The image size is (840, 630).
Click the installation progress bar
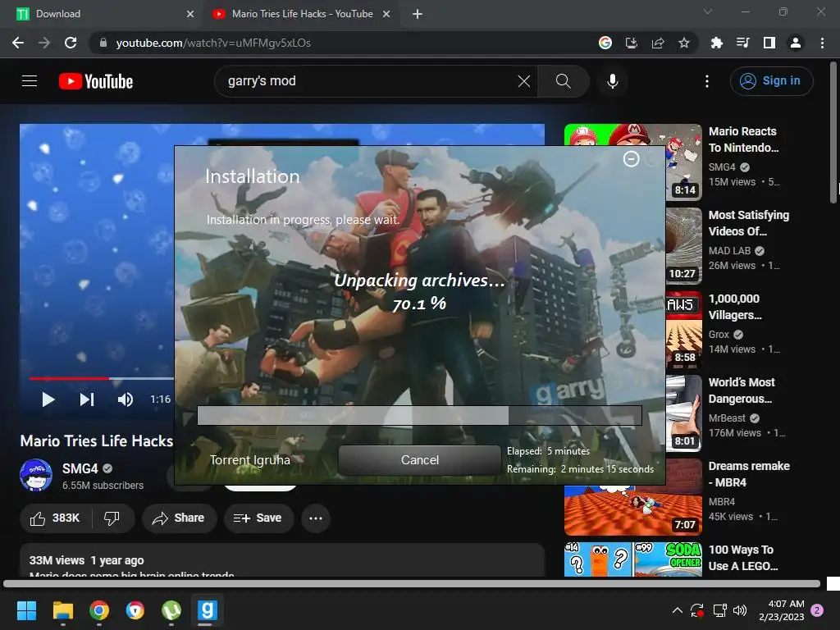419,415
